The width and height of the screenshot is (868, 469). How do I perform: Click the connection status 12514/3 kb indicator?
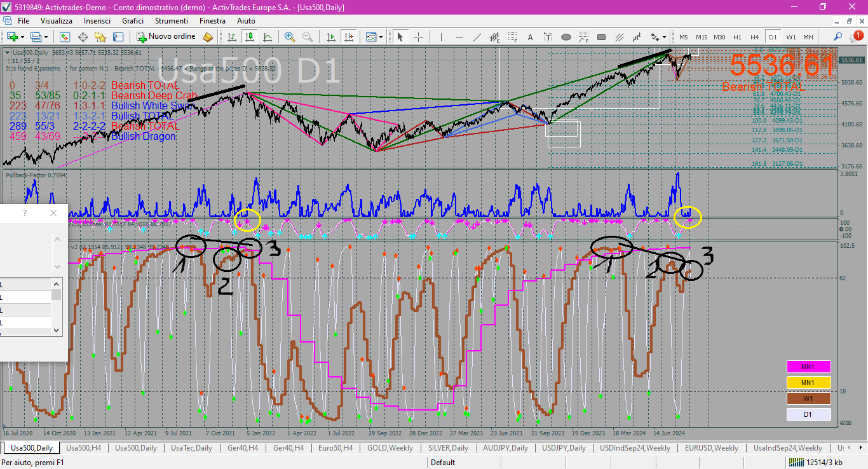point(816,463)
